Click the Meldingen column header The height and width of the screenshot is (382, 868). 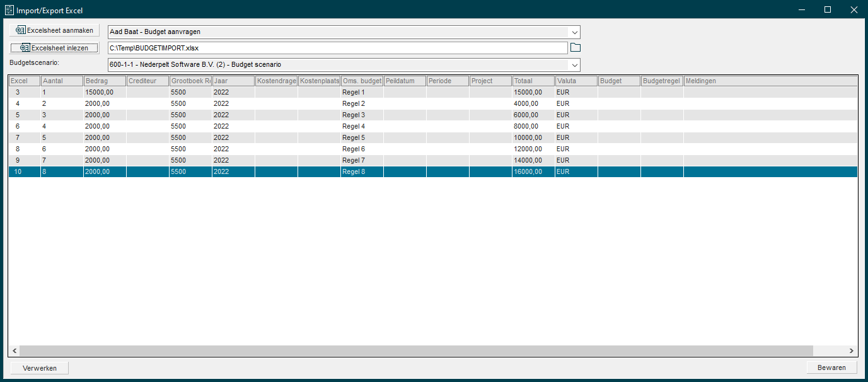click(x=769, y=81)
